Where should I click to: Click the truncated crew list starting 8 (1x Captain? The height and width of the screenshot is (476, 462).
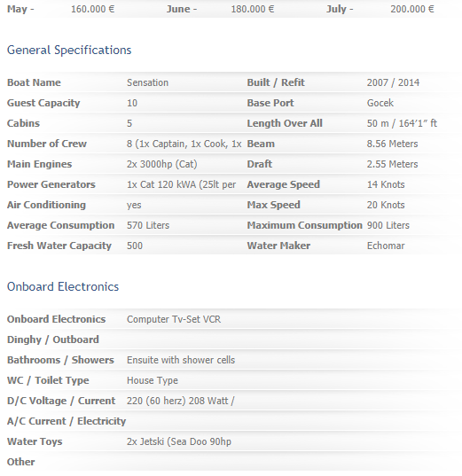click(x=184, y=144)
